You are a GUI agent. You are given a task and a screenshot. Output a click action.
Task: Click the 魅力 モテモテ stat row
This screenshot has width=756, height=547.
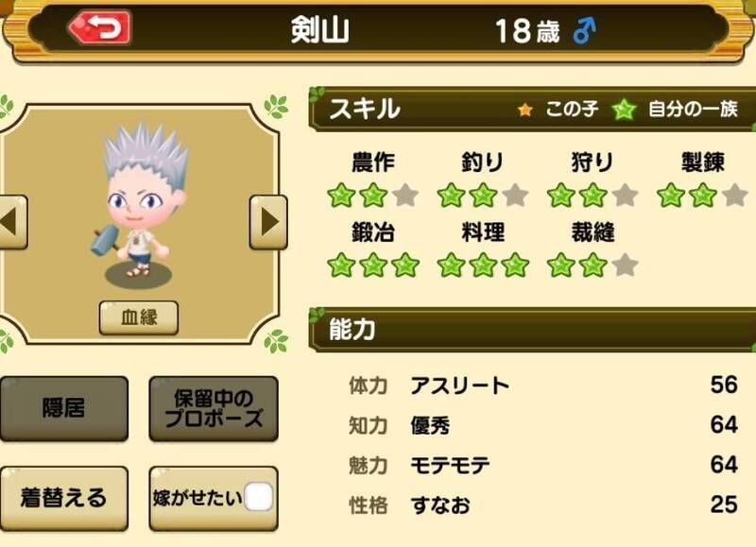(542, 465)
